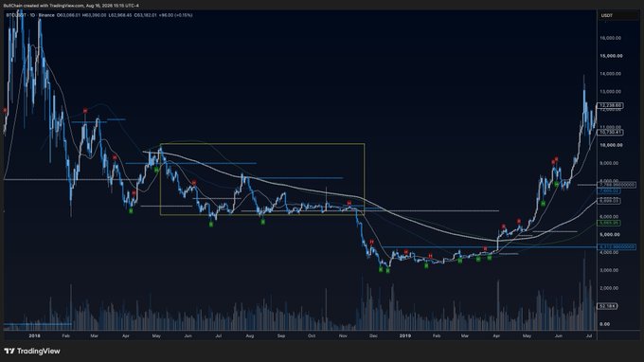Click the 3,000.00 price axis label

click(609, 270)
